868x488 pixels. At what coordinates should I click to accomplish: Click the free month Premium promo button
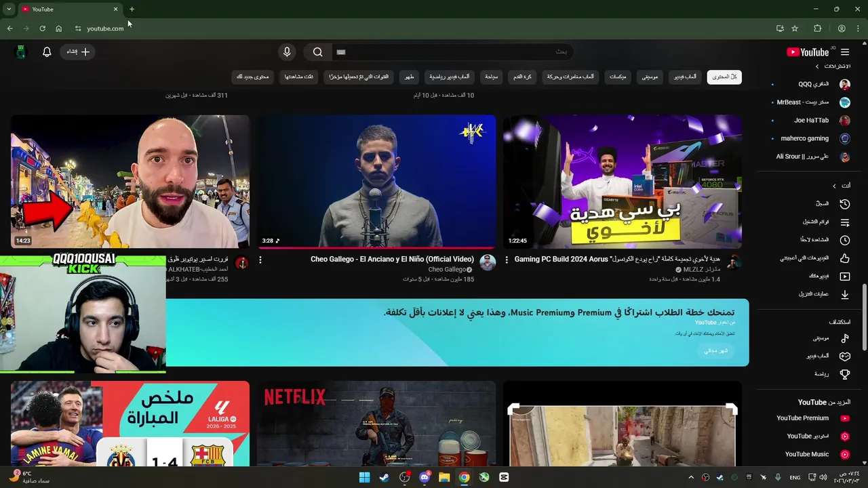click(716, 350)
